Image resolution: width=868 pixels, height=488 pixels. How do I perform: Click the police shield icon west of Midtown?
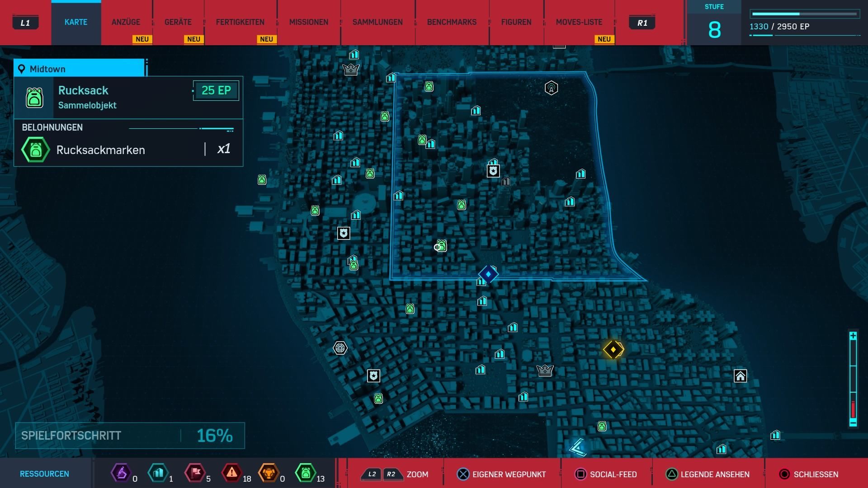pos(344,233)
